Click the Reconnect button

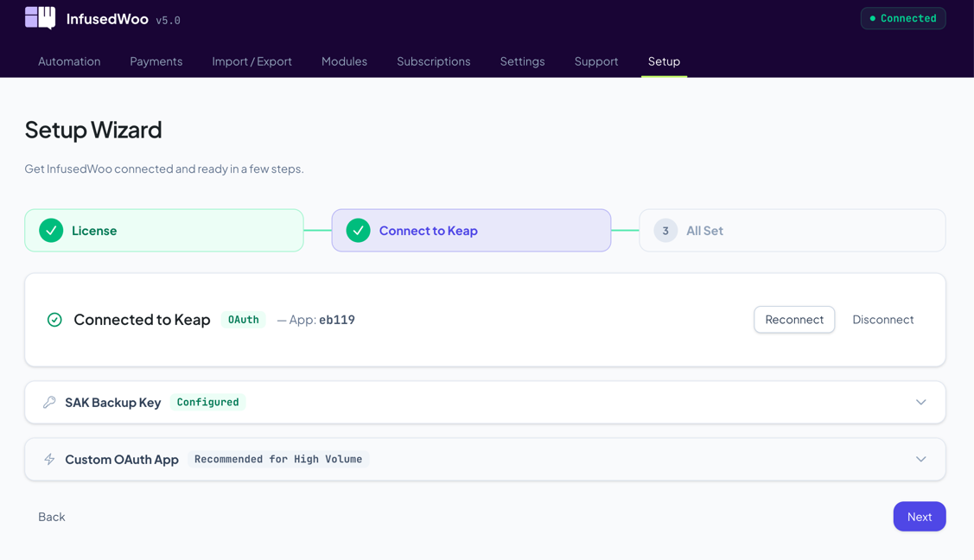(793, 319)
